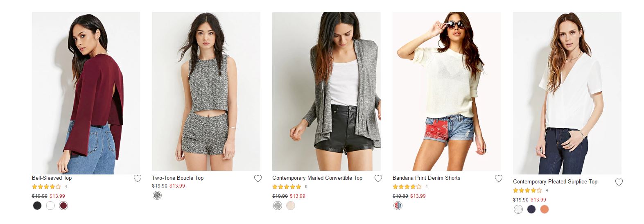The width and height of the screenshot is (644, 224).
Task: Pick white swatch under Bell-Sleeved Top
Action: pos(50,206)
